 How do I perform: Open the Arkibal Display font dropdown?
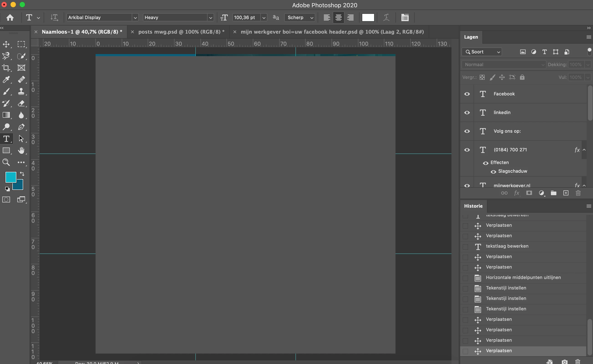coord(135,17)
